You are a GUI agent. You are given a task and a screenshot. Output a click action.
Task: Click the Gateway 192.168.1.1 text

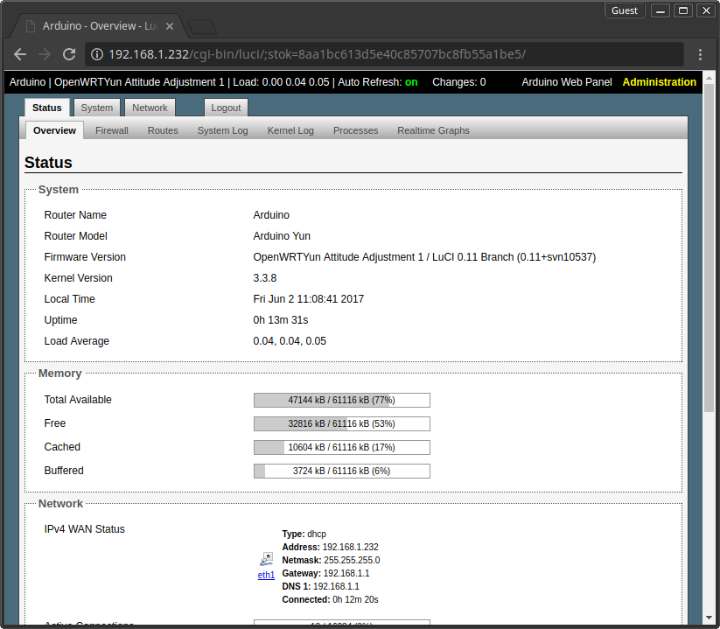pyautogui.click(x=326, y=573)
